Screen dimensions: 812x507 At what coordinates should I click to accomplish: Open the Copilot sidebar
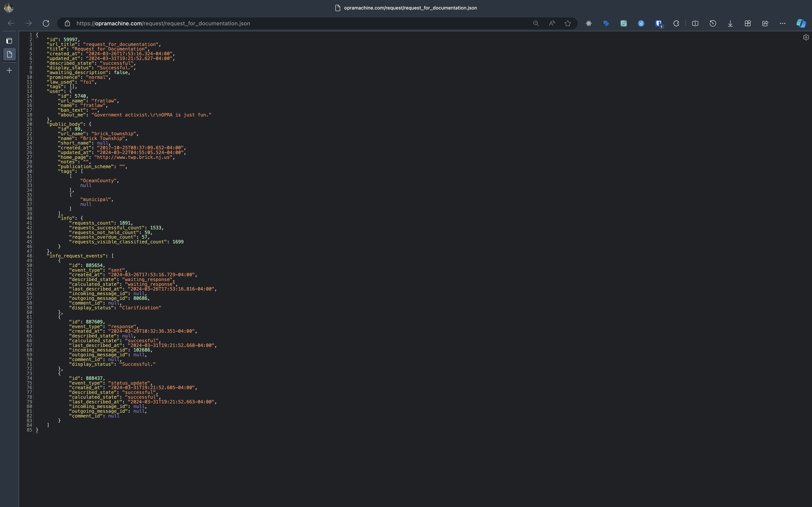click(x=801, y=24)
